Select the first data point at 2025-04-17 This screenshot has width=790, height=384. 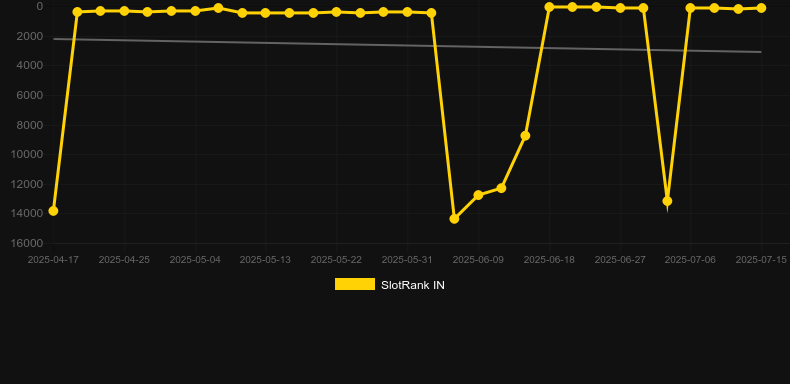53,211
